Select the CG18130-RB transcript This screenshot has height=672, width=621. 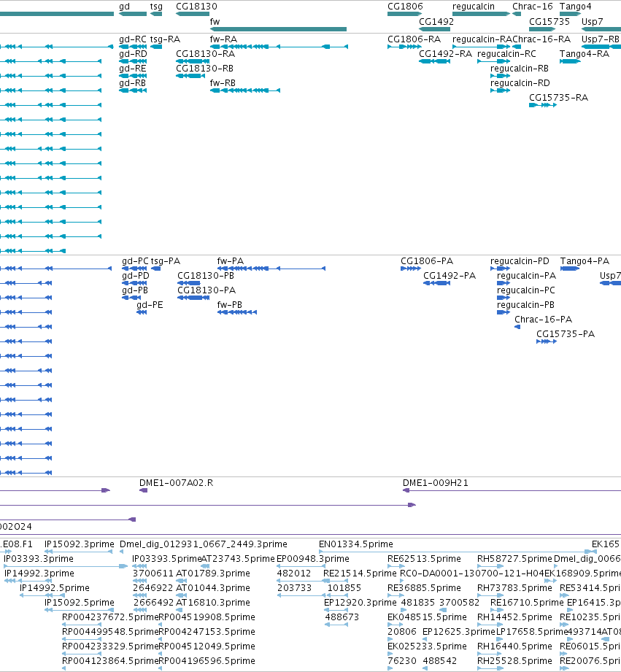tap(190, 76)
